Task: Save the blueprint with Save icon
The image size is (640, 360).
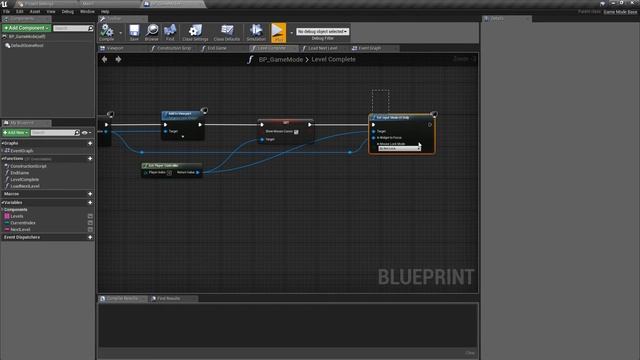Action: click(134, 32)
